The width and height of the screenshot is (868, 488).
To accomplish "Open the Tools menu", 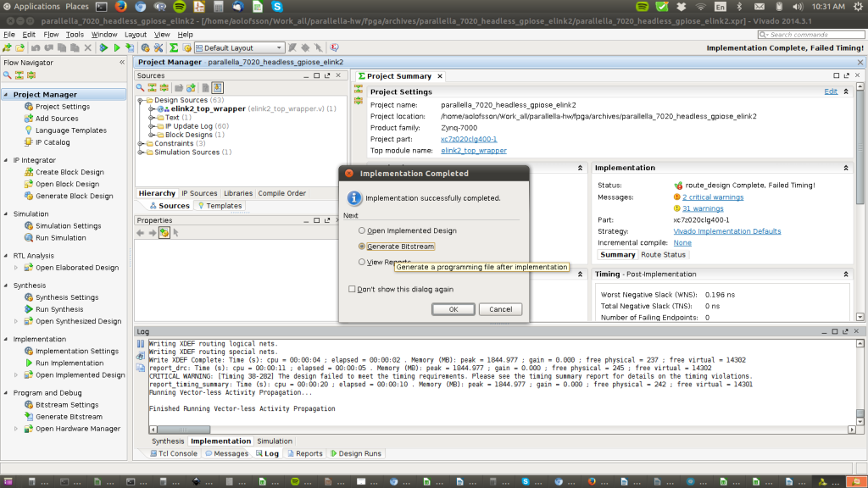I will coord(75,35).
